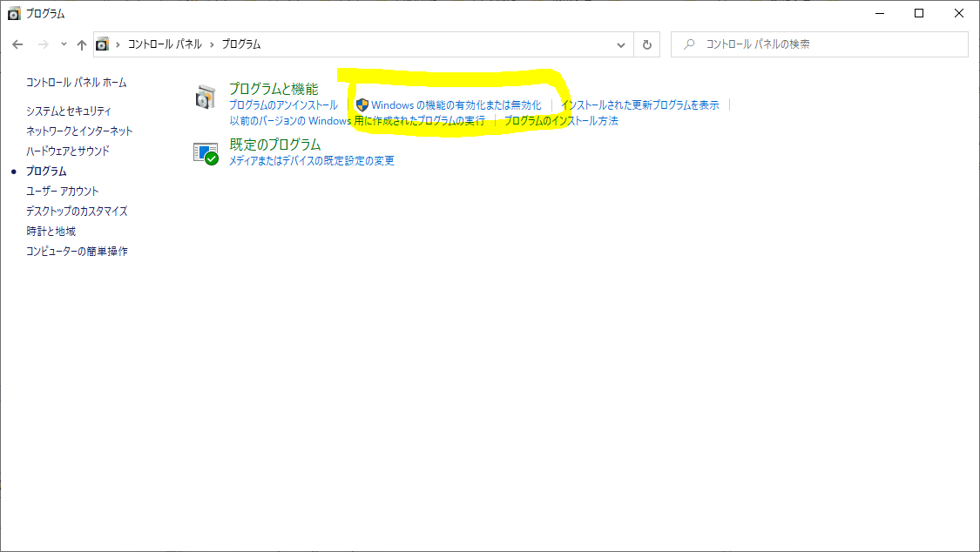The image size is (980, 552).
Task: Expand chevron before コントロール パネル breadcrumb
Action: pyautogui.click(x=118, y=44)
